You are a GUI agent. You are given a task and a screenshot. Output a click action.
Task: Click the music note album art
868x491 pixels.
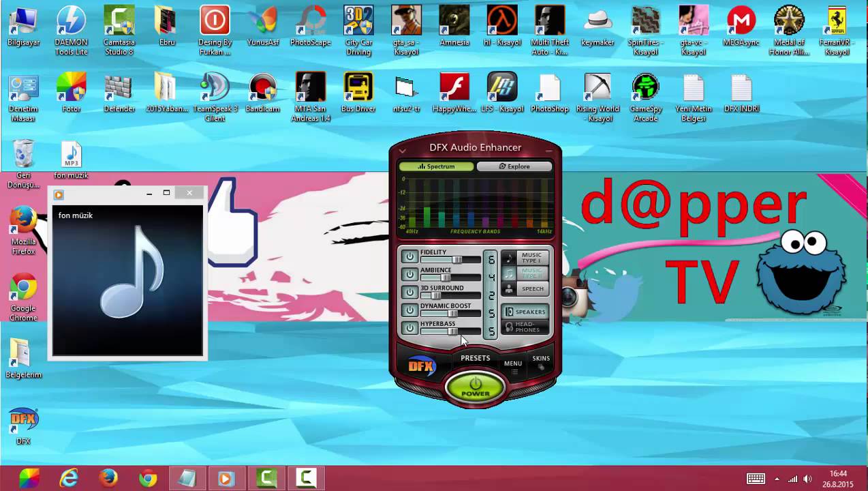click(128, 280)
